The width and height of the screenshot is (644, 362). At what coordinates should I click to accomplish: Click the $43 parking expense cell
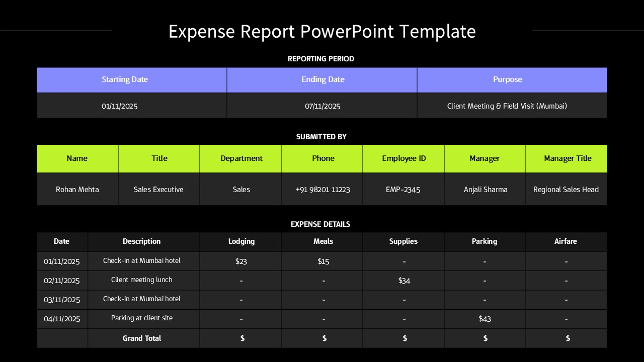coord(485,319)
